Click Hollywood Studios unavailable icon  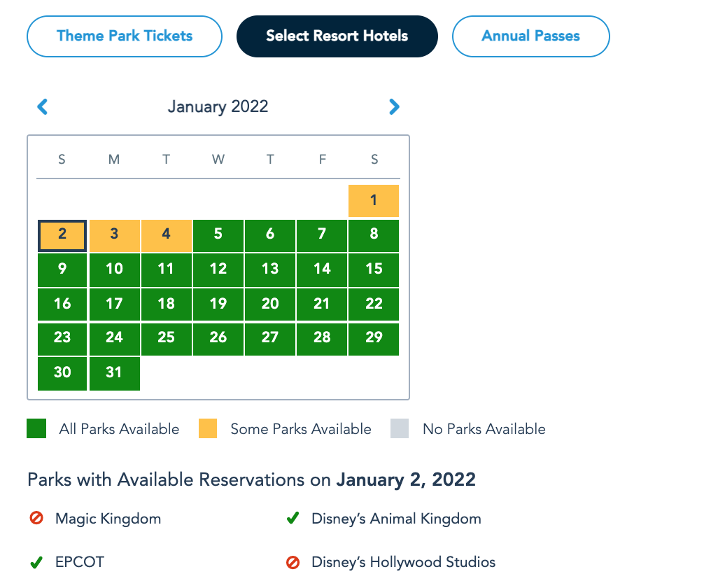pos(293,562)
